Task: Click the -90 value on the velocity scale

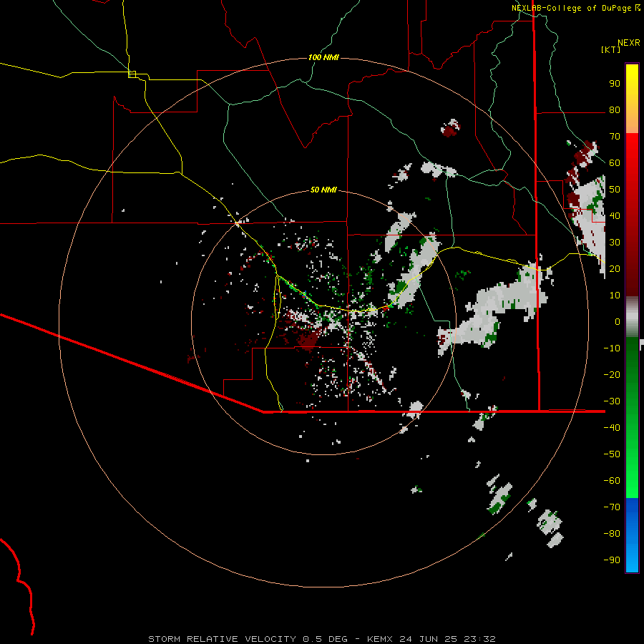Action: (x=612, y=560)
